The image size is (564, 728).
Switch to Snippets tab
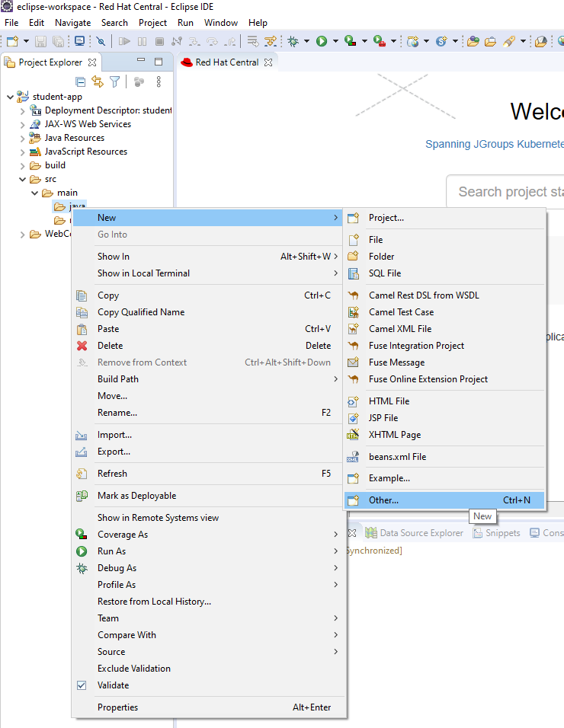496,533
